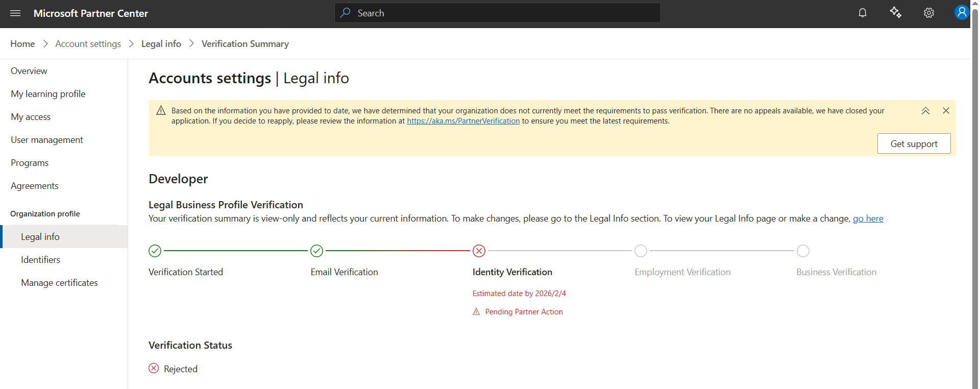This screenshot has height=389, width=980.
Task: Select Legal info in the sidebar
Action: pos(64,237)
